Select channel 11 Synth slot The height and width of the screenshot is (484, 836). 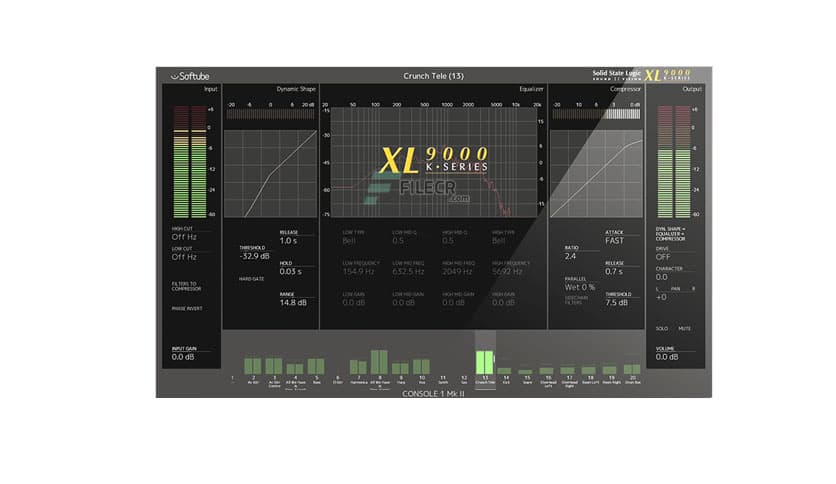click(443, 380)
